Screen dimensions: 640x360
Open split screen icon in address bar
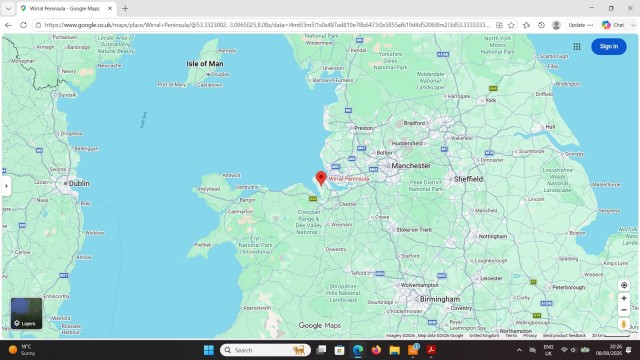click(x=499, y=25)
